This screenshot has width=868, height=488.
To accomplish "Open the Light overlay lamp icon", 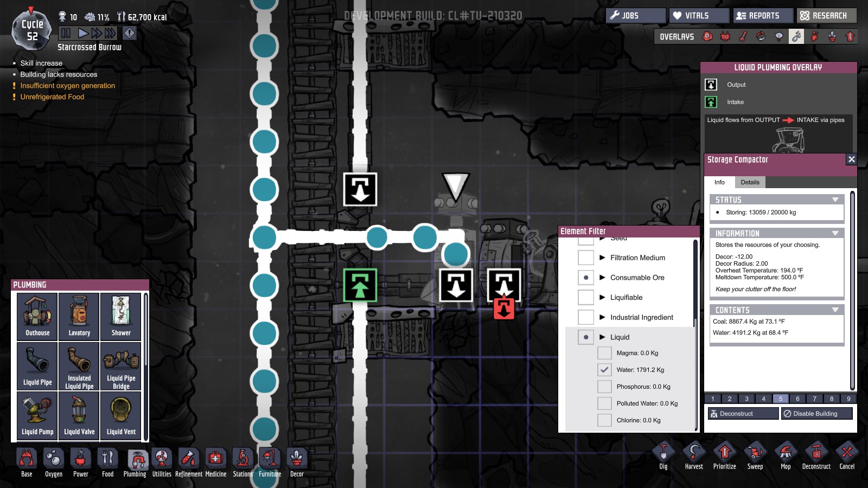I will tap(779, 36).
